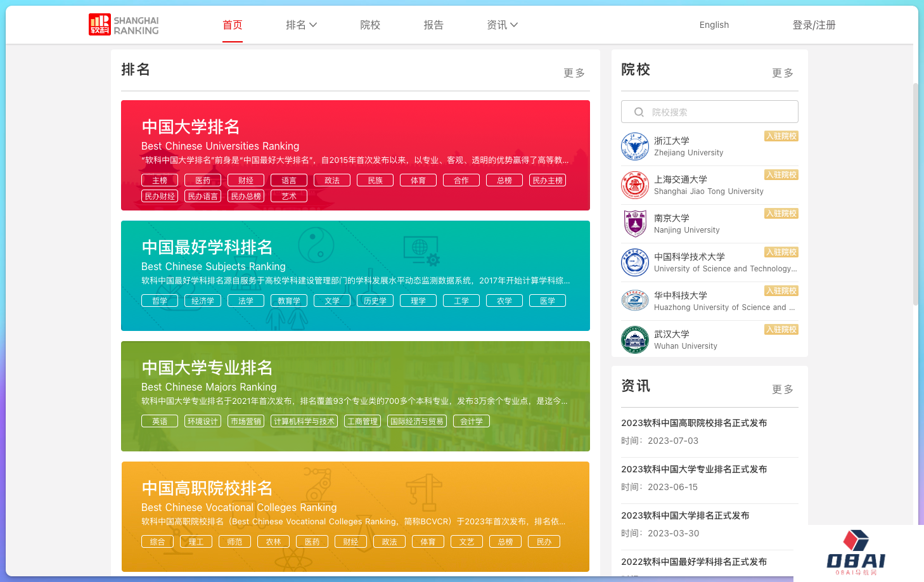
Task: Select 医药 under 中国大学排名
Action: click(x=203, y=180)
